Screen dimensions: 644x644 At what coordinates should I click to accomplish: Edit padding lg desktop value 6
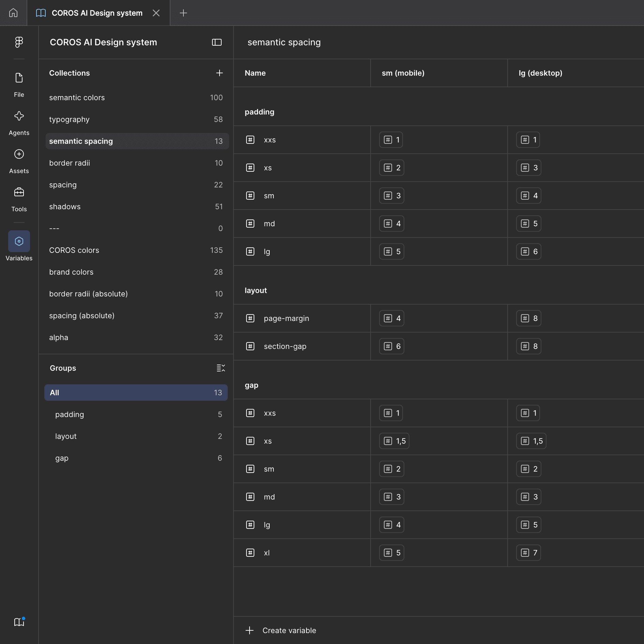pyautogui.click(x=529, y=251)
